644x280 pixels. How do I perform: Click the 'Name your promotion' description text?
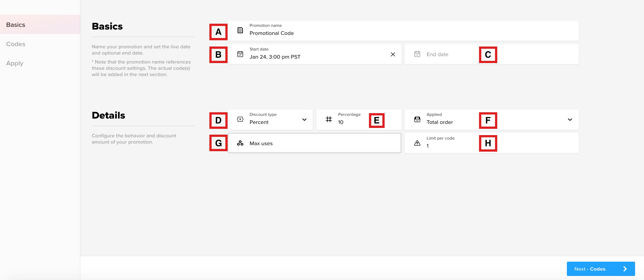pyautogui.click(x=141, y=50)
